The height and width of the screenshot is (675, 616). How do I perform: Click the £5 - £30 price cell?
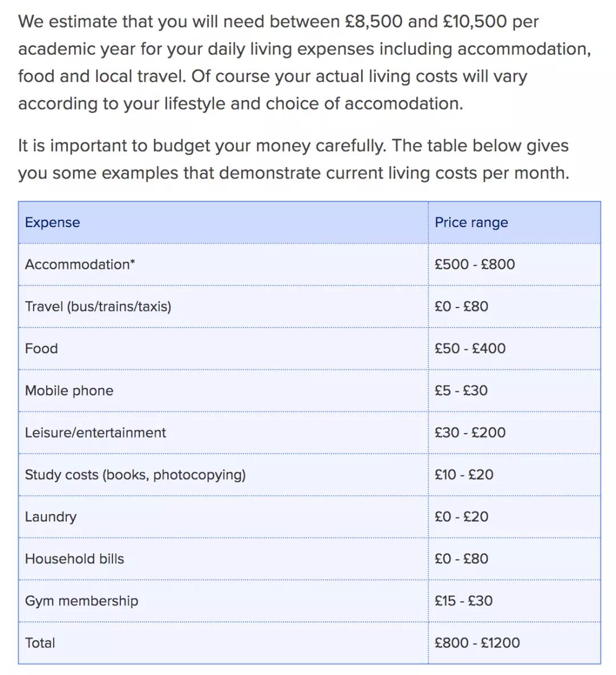461,391
